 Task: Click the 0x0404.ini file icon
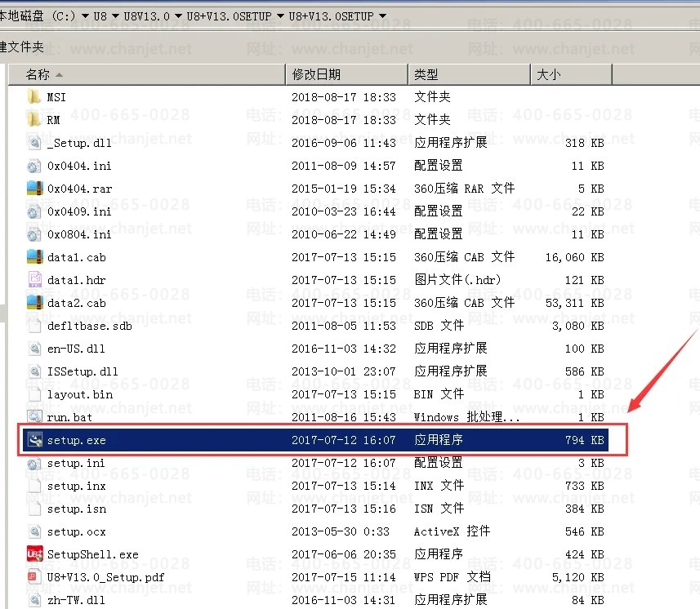[x=34, y=166]
